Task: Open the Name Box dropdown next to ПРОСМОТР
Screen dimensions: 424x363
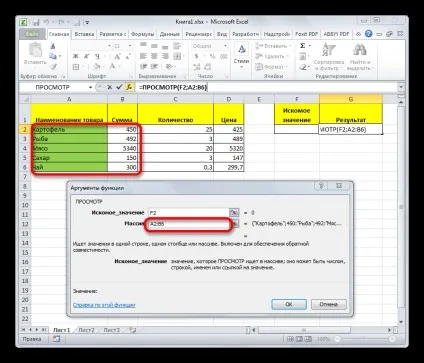Action: 90,87
